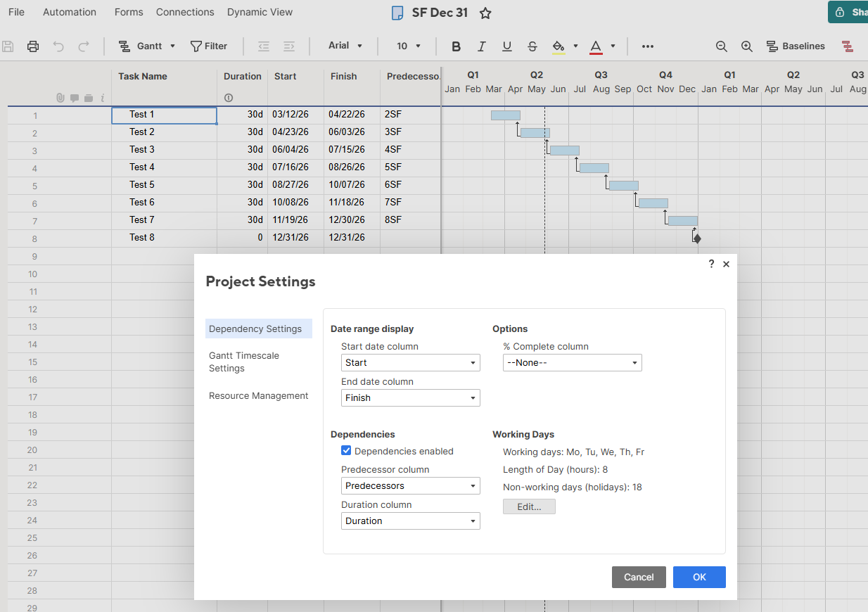Open the Connections menu
Image resolution: width=868 pixels, height=612 pixels.
pyautogui.click(x=185, y=12)
